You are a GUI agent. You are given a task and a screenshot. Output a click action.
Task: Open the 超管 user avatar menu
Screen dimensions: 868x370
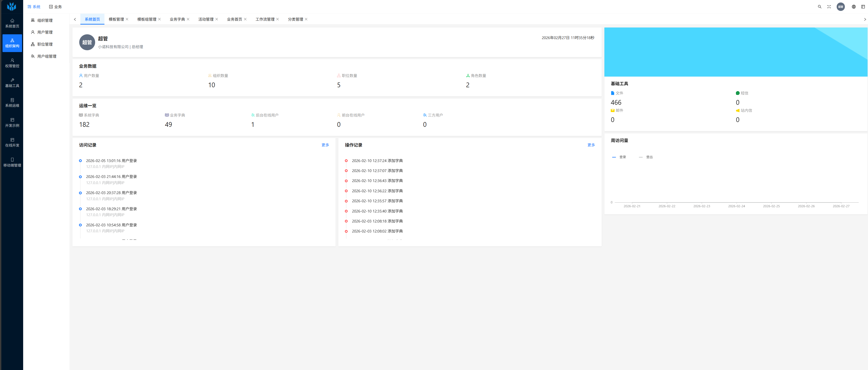841,7
